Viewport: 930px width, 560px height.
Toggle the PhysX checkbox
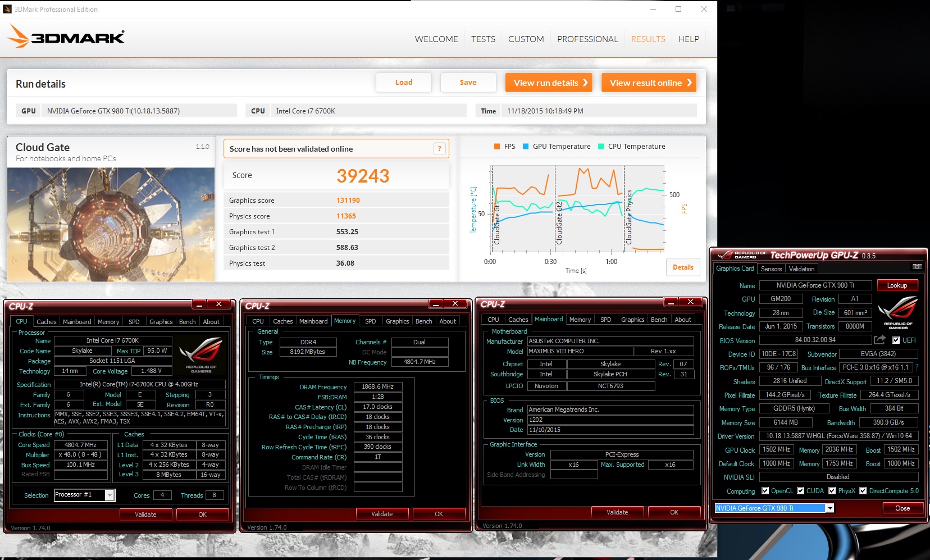(x=832, y=491)
